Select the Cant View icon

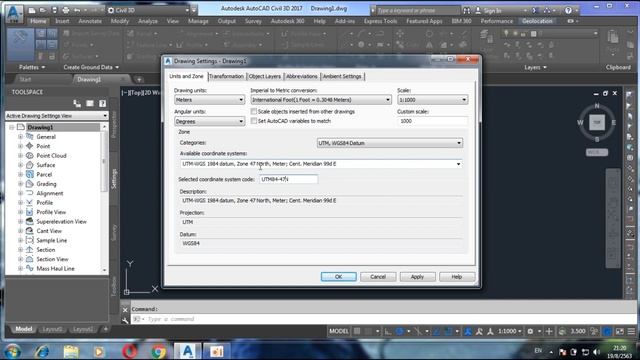[x=29, y=231]
